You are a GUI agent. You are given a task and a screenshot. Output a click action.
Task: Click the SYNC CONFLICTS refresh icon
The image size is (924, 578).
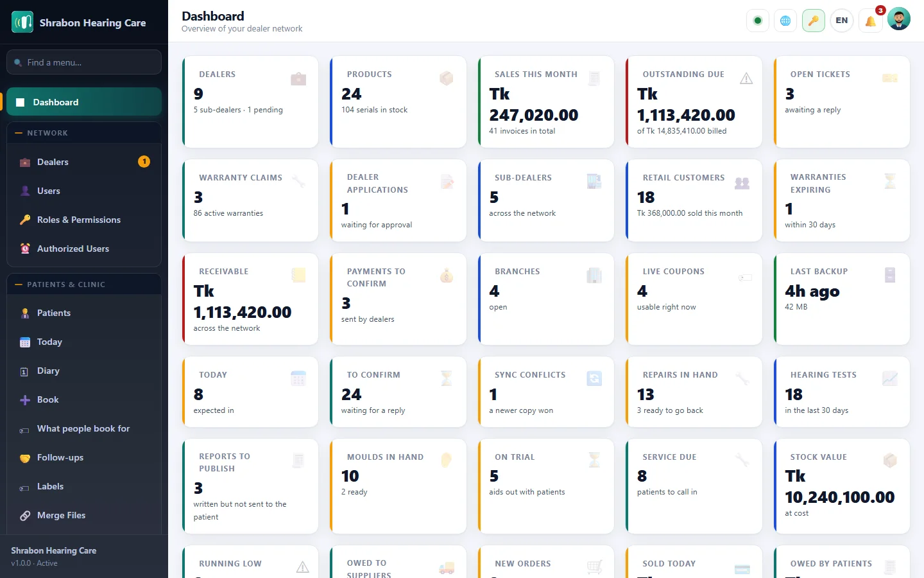click(595, 379)
